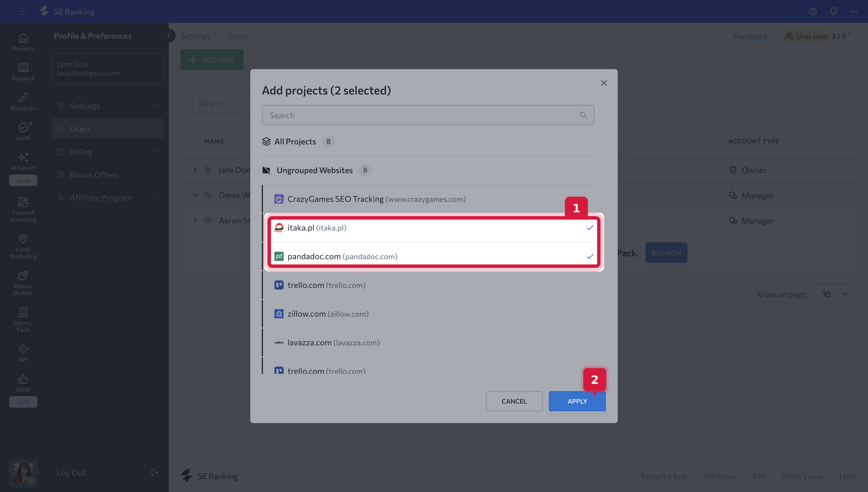Click the Add User button
The width and height of the screenshot is (868, 492).
(x=212, y=60)
